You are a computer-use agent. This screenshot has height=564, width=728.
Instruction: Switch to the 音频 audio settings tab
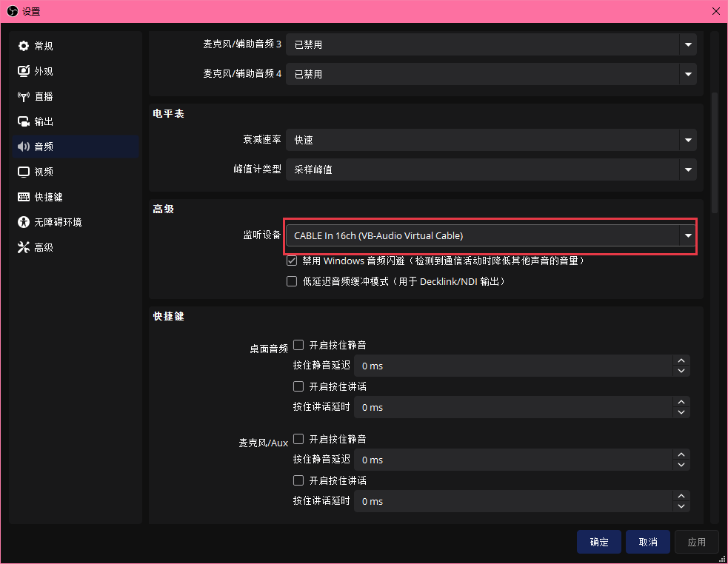click(x=44, y=147)
